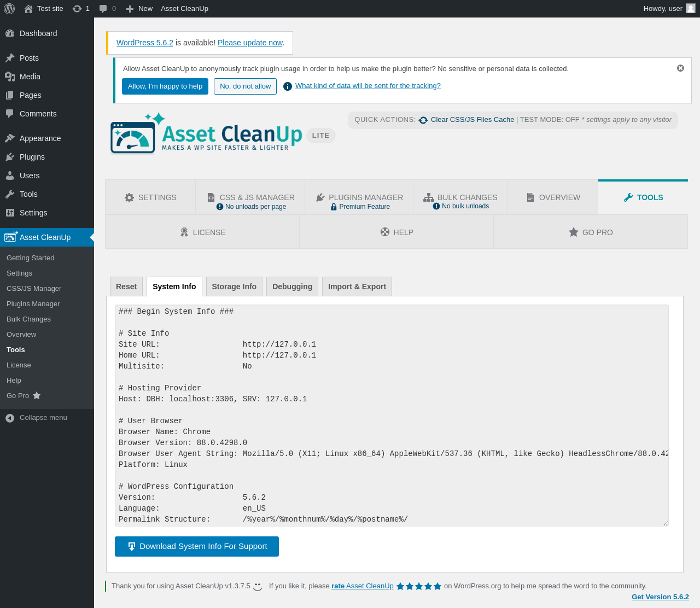Switch to the Import & Export sub-tab
Screen dimensions: 700x608
(357, 287)
